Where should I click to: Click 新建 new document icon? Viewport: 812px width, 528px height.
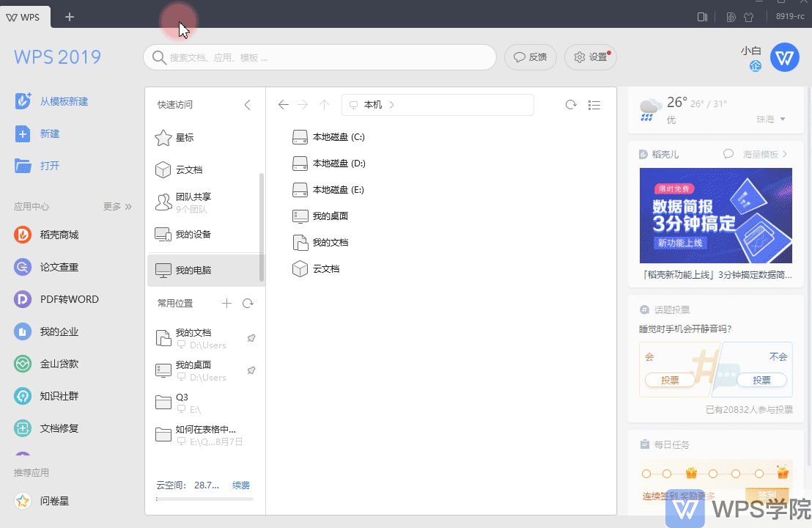pyautogui.click(x=23, y=133)
